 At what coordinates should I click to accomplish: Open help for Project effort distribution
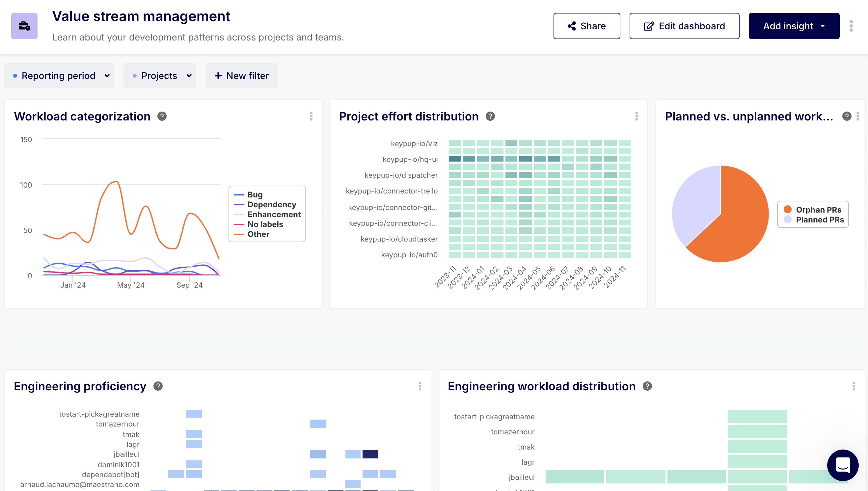click(x=490, y=116)
